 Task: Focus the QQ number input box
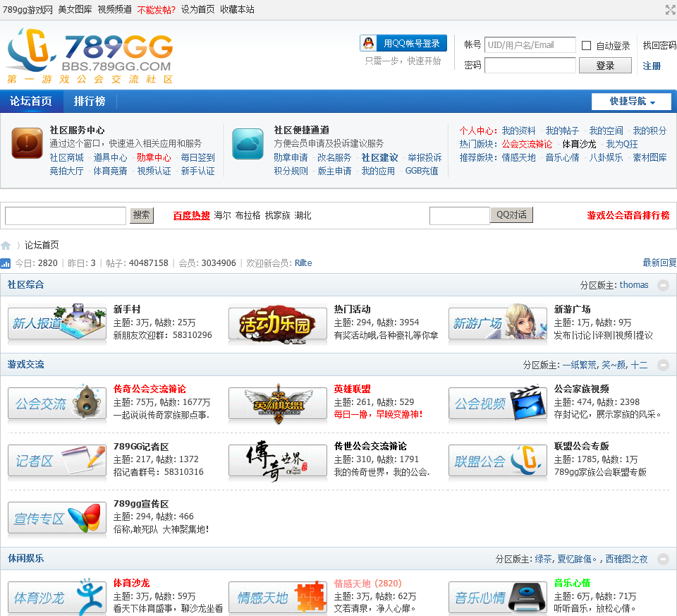(460, 215)
